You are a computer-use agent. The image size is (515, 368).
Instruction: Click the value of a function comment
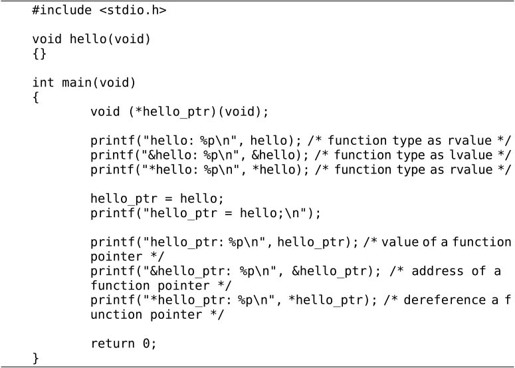click(437, 242)
